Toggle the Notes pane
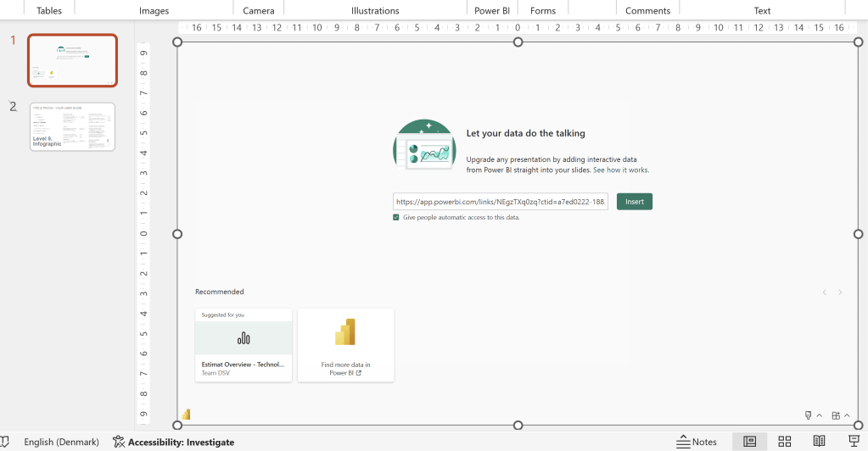 (x=697, y=442)
